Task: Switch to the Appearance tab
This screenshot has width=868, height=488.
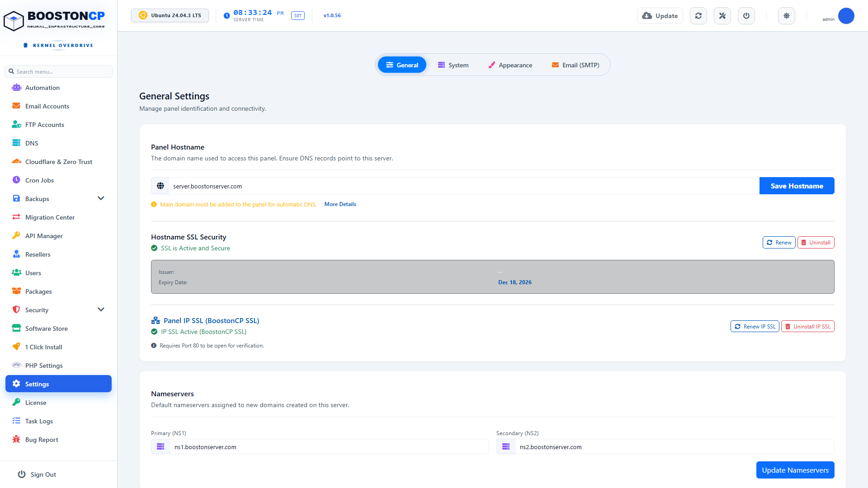Action: (x=510, y=65)
